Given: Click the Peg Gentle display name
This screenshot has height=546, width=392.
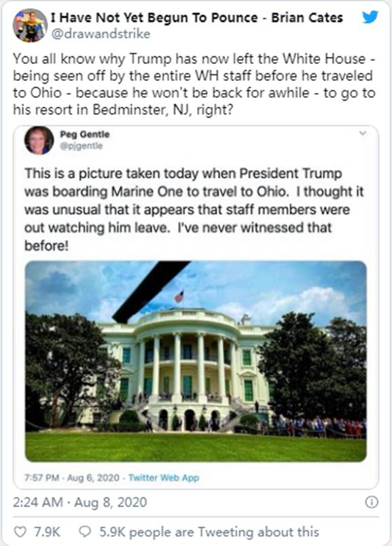Looking at the screenshot, I should coord(84,134).
